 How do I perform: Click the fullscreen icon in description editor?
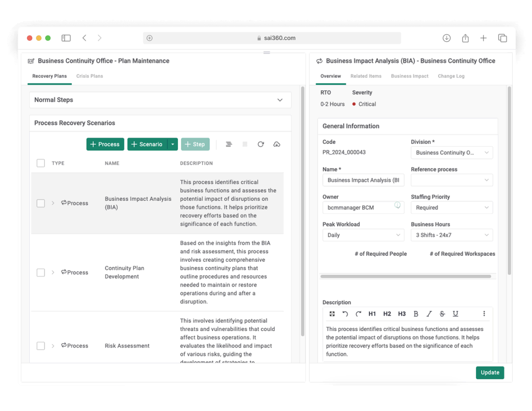click(332, 314)
